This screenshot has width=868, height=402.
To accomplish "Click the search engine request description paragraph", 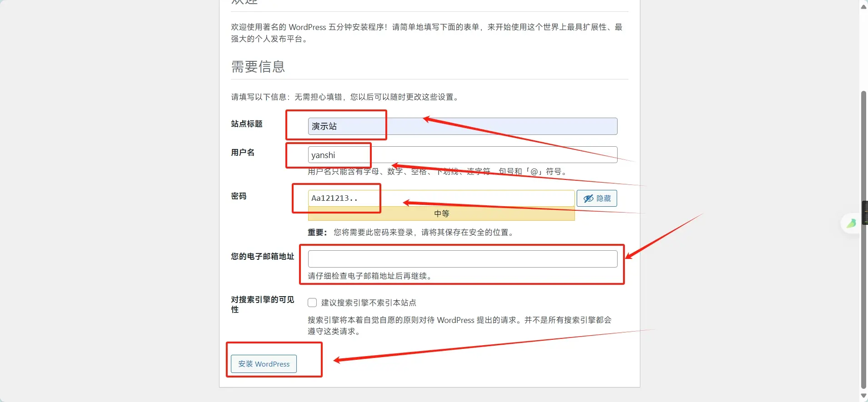I will [459, 326].
